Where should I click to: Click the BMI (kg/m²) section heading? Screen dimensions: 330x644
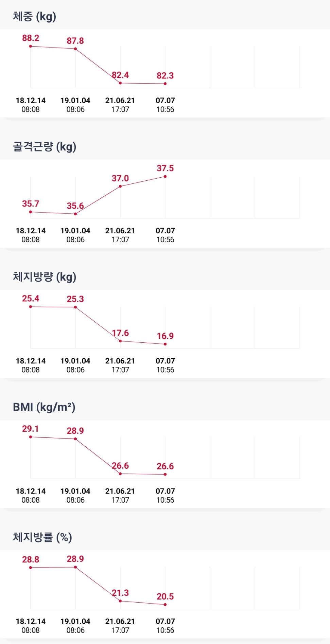(44, 407)
